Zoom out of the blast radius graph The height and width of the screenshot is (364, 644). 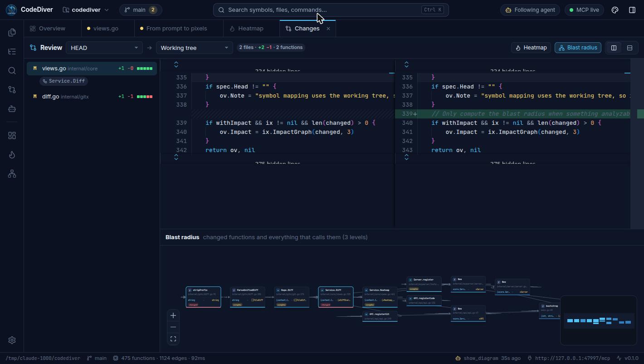[x=173, y=327]
